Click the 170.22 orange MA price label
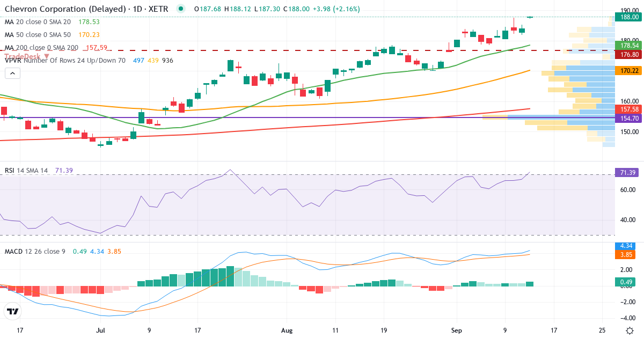Screen dimensions: 644x338 click(628, 70)
